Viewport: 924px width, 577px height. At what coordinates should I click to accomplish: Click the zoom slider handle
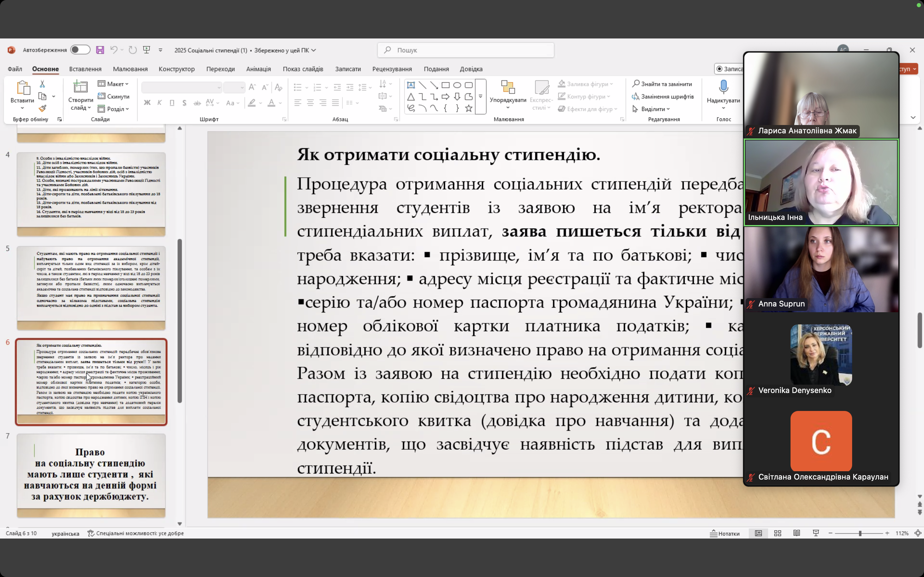(860, 533)
